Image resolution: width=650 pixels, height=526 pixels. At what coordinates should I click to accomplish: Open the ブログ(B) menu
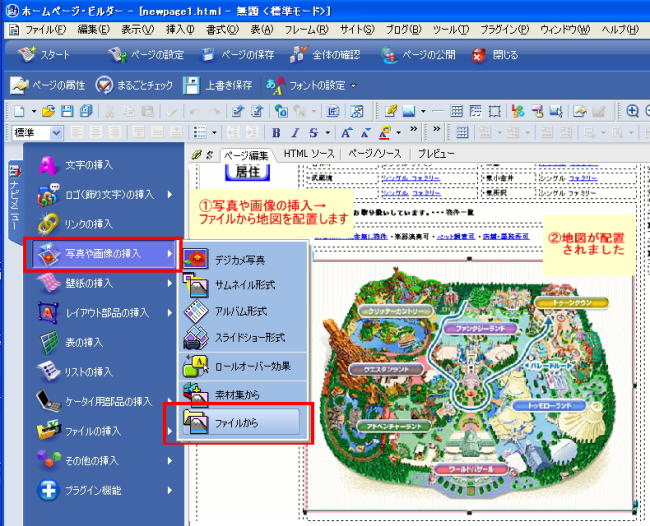click(404, 30)
